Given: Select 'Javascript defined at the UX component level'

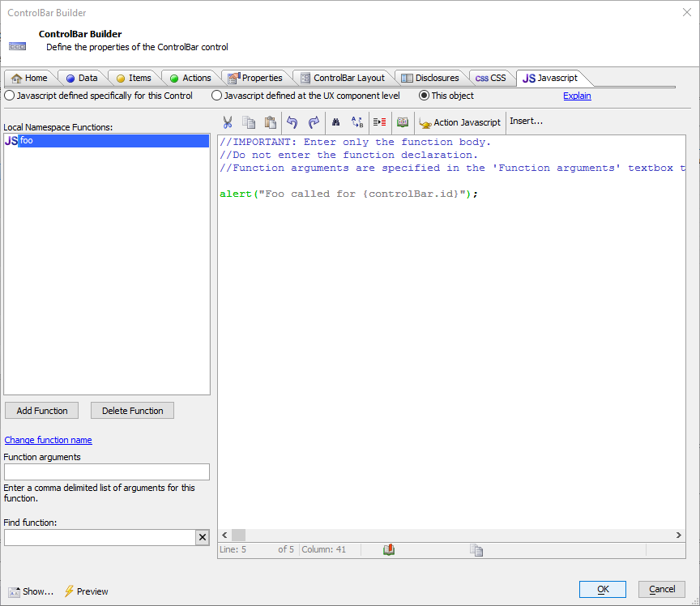Looking at the screenshot, I should (216, 96).
